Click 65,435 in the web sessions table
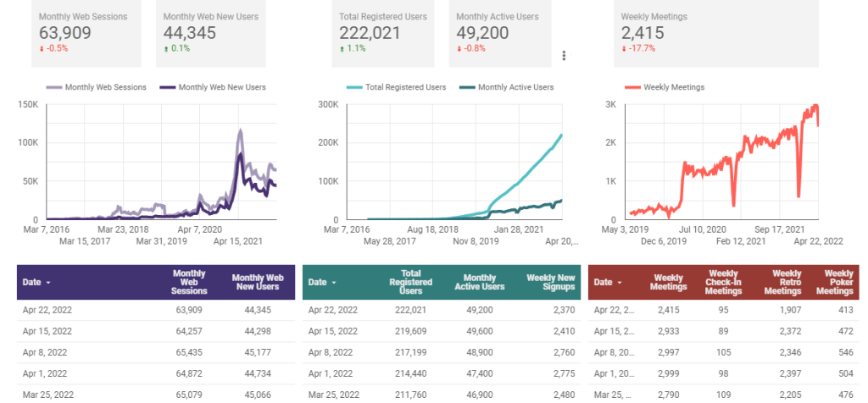 coord(189,353)
